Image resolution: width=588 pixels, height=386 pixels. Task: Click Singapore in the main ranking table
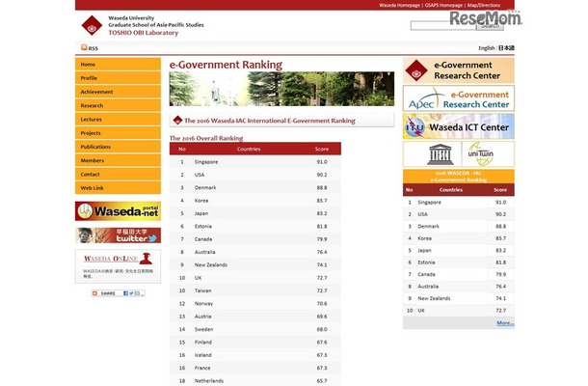coord(206,162)
